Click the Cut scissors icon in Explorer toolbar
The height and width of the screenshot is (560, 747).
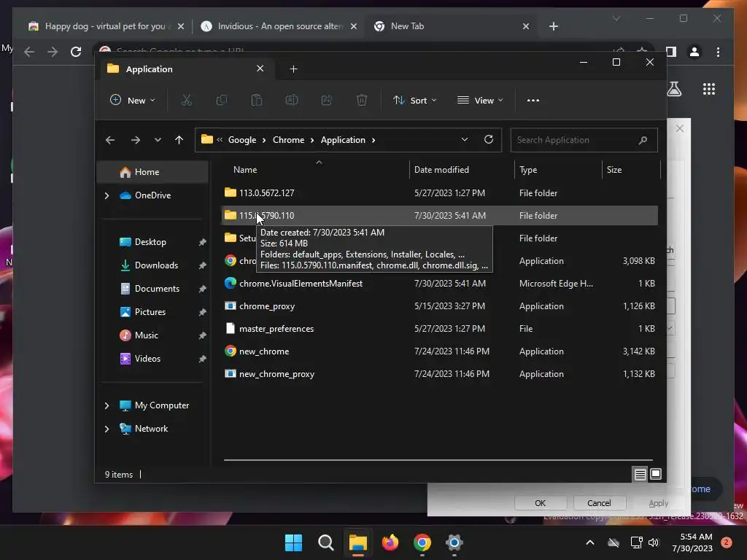pyautogui.click(x=186, y=100)
